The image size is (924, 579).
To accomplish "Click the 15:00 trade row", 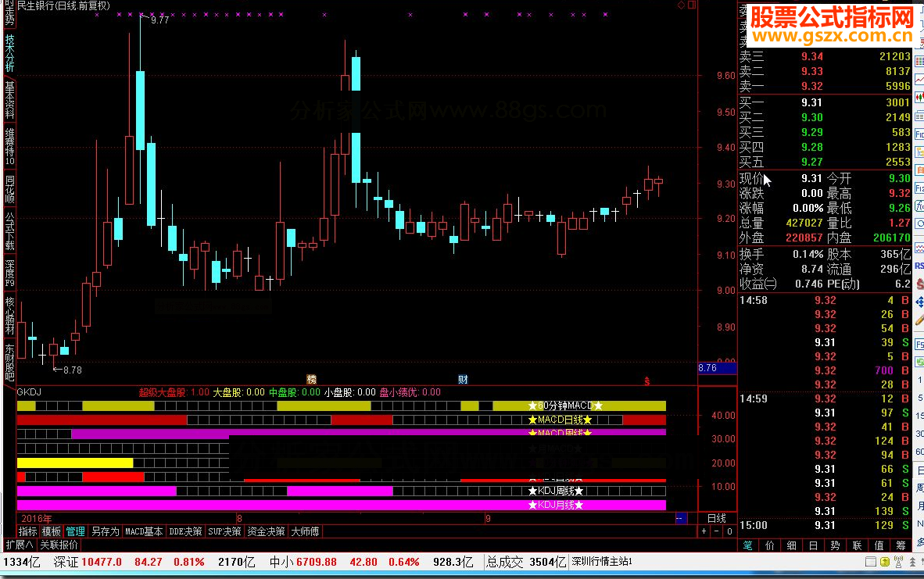I will (825, 525).
